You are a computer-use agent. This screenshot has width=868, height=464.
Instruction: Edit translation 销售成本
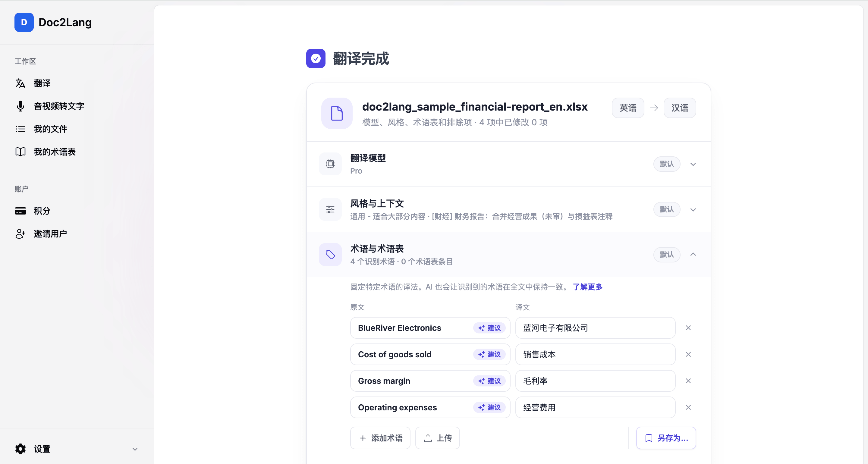[x=595, y=355]
